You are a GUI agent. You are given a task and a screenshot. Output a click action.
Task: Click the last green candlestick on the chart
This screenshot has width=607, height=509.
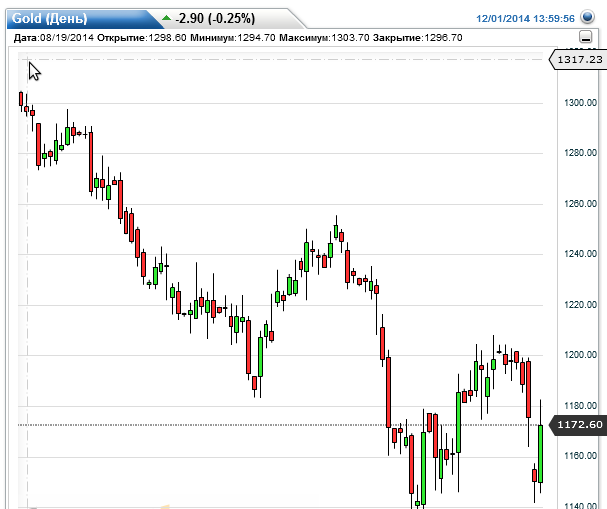[540, 454]
